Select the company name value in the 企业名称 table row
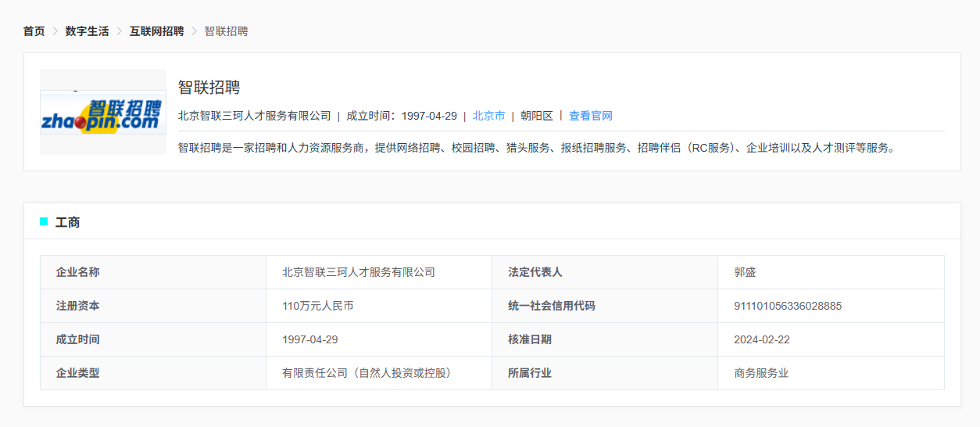Image resolution: width=980 pixels, height=427 pixels. [x=358, y=272]
